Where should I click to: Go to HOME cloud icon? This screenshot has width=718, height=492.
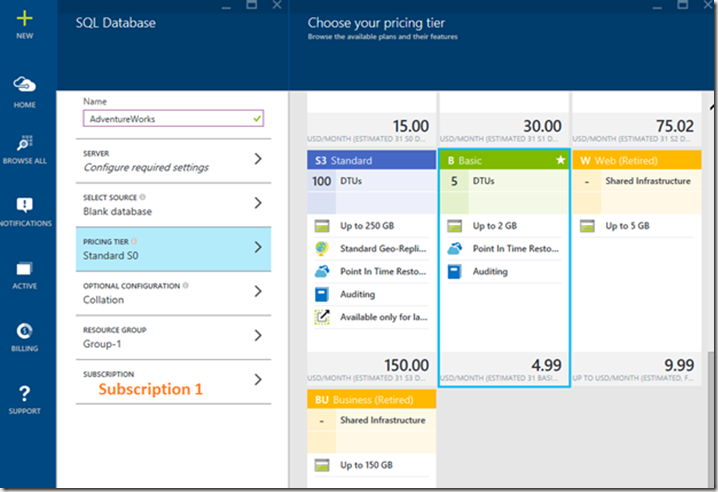click(24, 84)
